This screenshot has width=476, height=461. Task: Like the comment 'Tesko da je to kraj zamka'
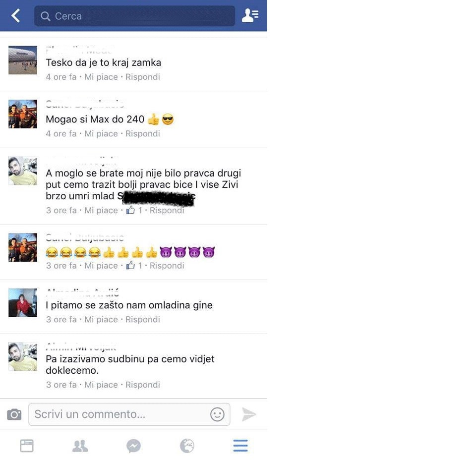[x=101, y=77]
